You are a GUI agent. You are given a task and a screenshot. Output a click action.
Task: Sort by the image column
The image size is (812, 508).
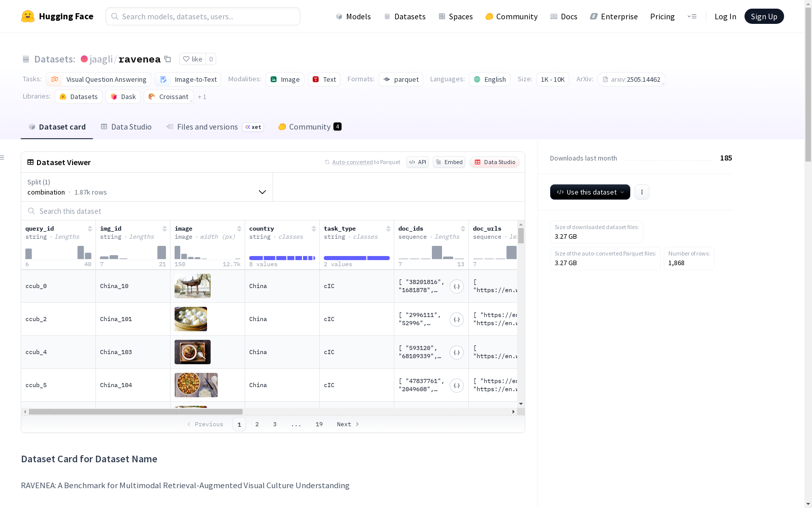239,229
